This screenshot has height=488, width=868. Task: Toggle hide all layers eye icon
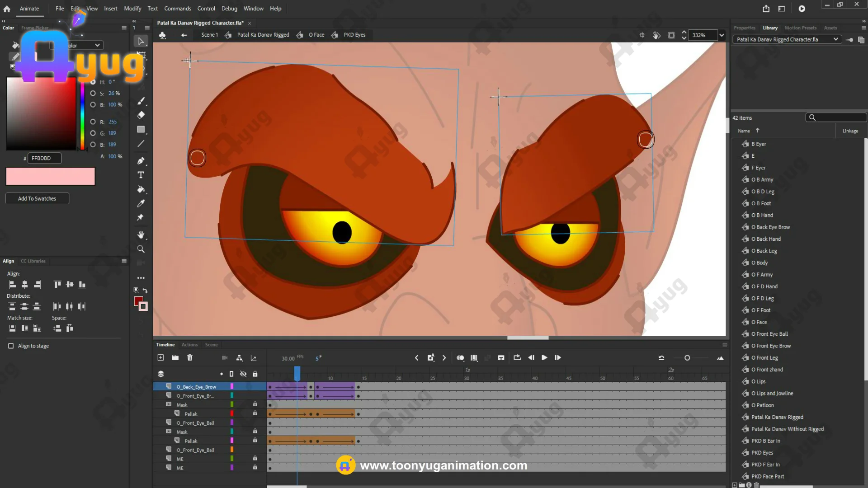pyautogui.click(x=243, y=374)
